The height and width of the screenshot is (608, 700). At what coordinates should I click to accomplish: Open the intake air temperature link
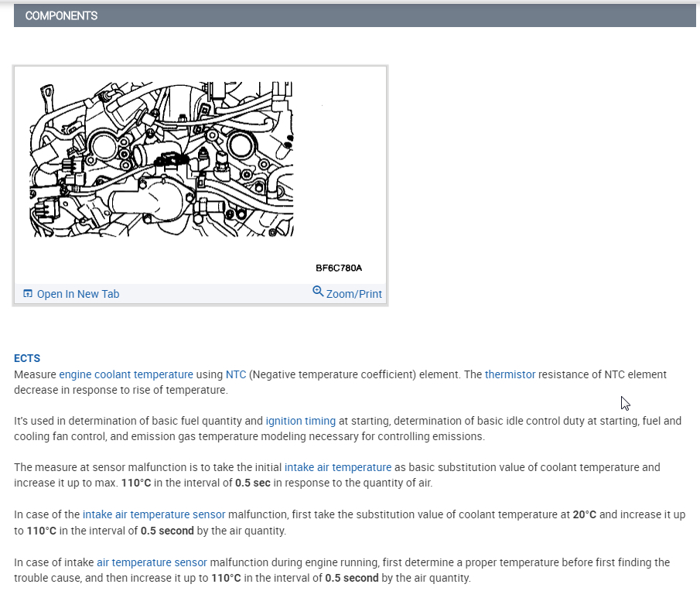pos(338,467)
